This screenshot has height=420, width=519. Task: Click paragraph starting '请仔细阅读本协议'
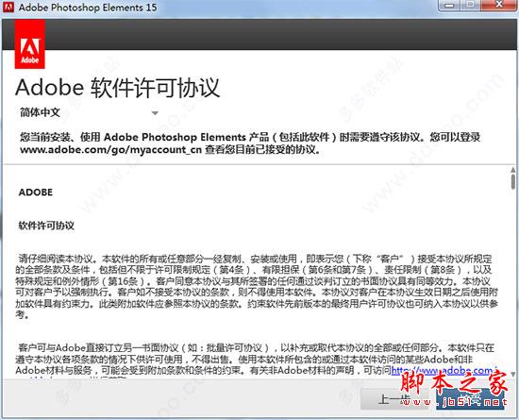coord(257,287)
